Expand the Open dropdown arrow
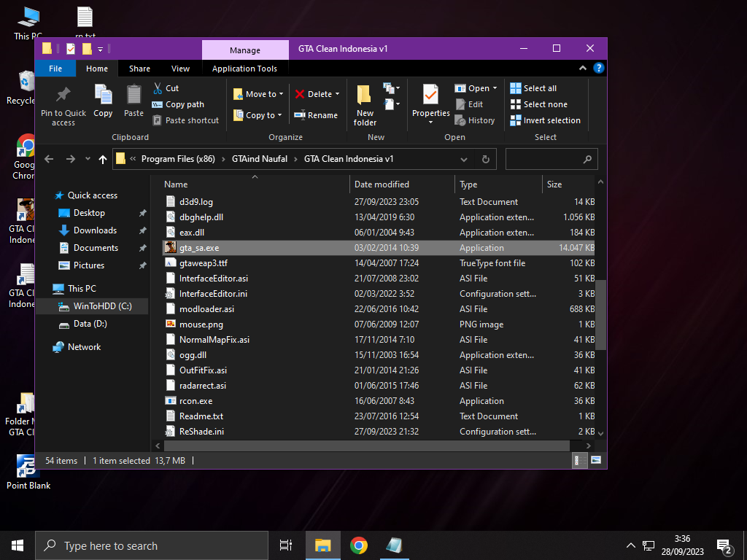This screenshot has height=560, width=747. pyautogui.click(x=495, y=88)
